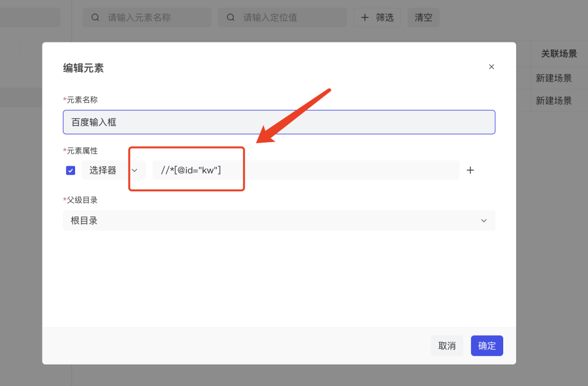Click the search icon in 请输入定位值 box

pos(231,17)
